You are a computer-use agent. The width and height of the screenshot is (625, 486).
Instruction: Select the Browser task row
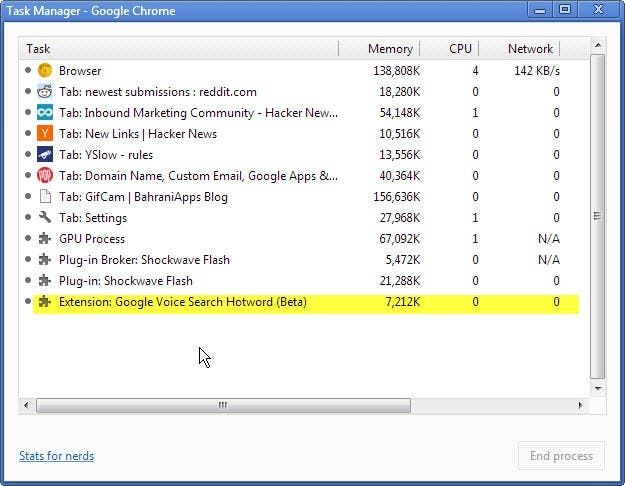coord(306,71)
